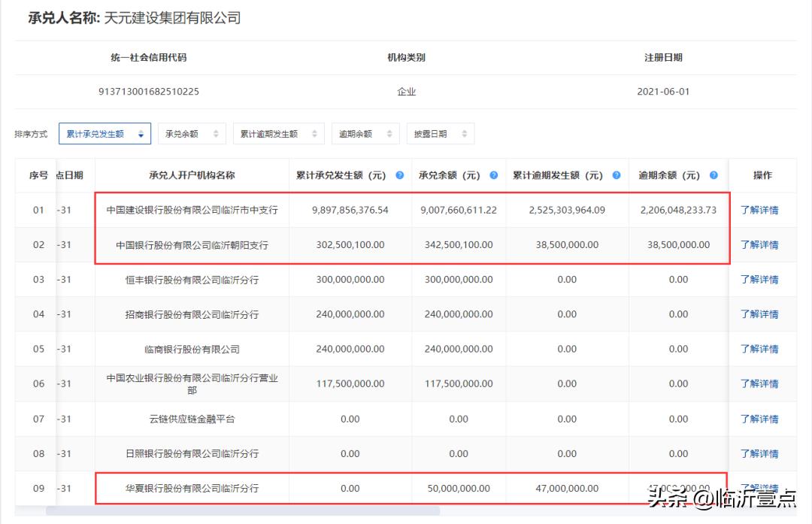
Task: Click help icon beside 承兑余额 column header
Action: pyautogui.click(x=493, y=175)
